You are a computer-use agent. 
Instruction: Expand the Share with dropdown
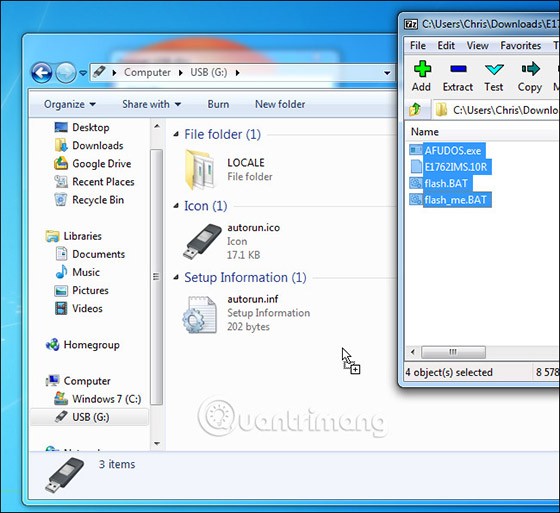[x=151, y=104]
